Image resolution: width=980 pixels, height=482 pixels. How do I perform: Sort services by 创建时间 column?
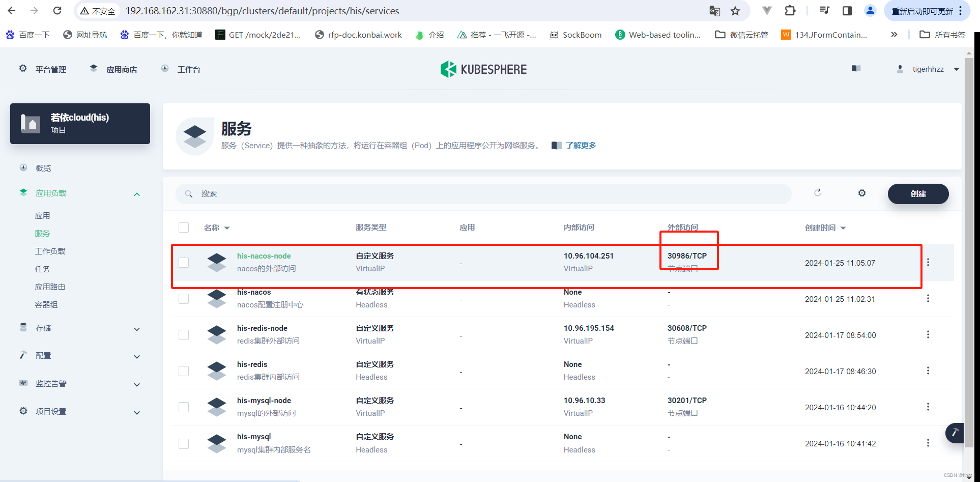click(x=825, y=228)
